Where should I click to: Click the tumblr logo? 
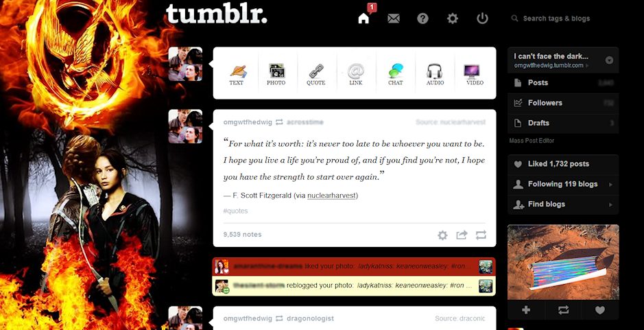click(217, 15)
